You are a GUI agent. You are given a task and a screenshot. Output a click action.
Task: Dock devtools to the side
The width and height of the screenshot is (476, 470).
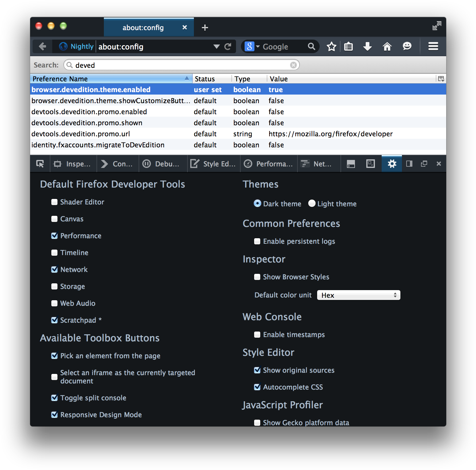409,164
